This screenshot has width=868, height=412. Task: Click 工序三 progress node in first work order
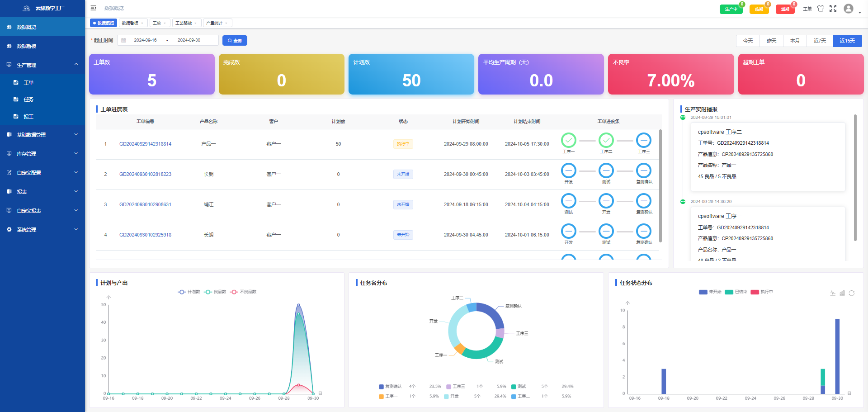point(644,141)
